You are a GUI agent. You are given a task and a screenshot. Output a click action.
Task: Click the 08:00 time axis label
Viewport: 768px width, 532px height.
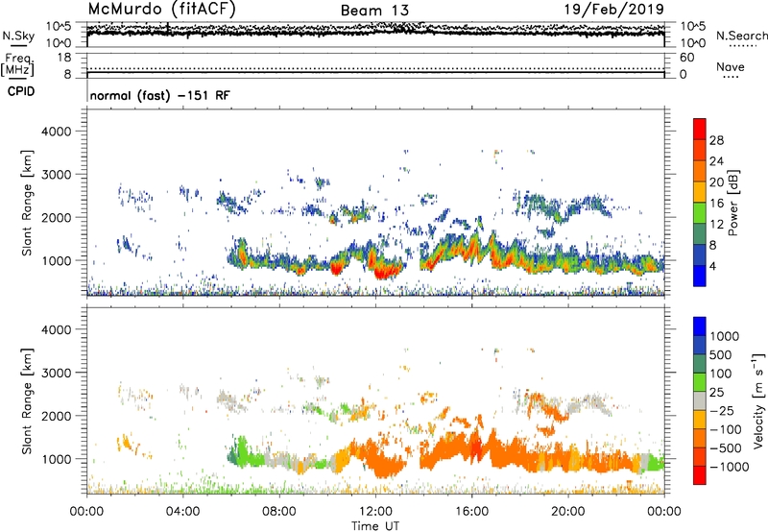[278, 511]
